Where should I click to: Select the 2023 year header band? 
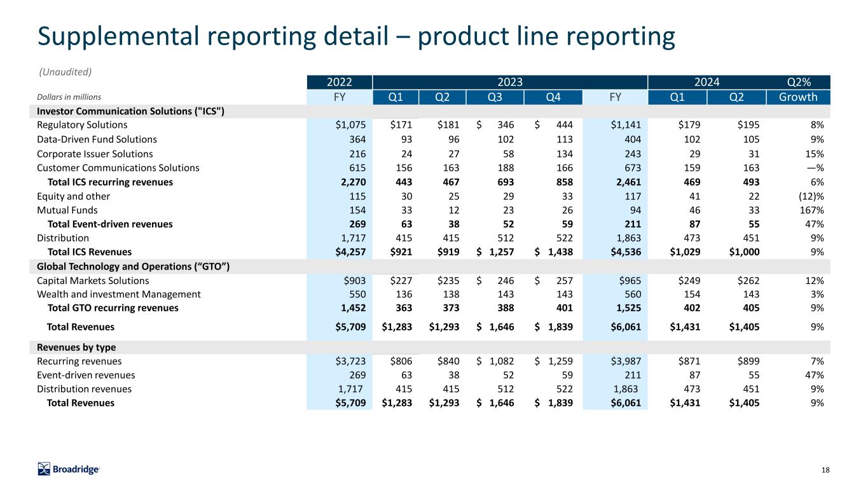[x=510, y=83]
